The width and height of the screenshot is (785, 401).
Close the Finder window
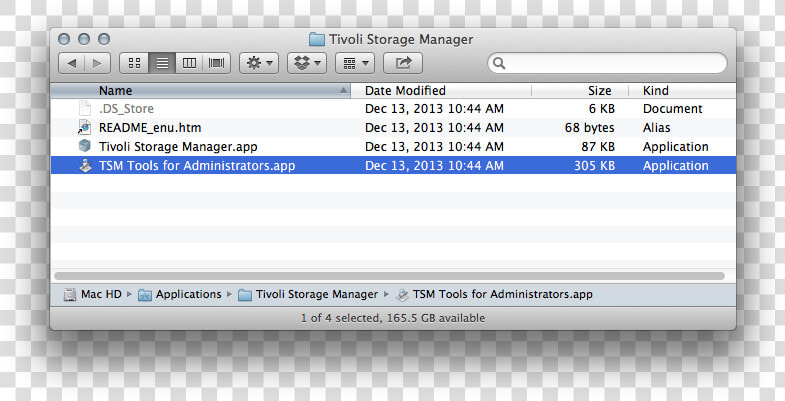click(x=64, y=39)
